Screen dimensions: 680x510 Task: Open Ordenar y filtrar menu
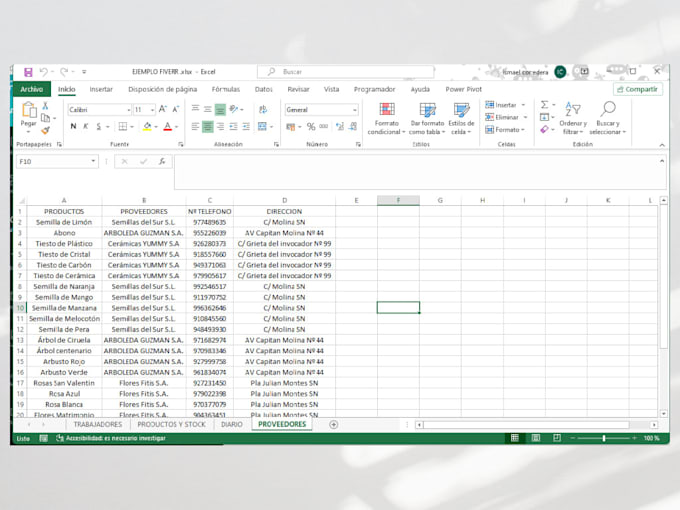573,118
